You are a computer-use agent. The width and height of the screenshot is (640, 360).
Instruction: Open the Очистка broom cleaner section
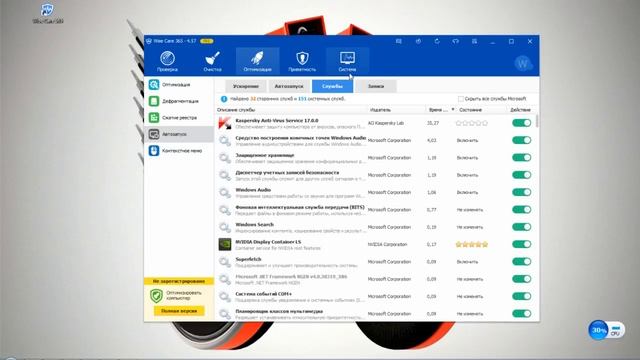coord(212,61)
